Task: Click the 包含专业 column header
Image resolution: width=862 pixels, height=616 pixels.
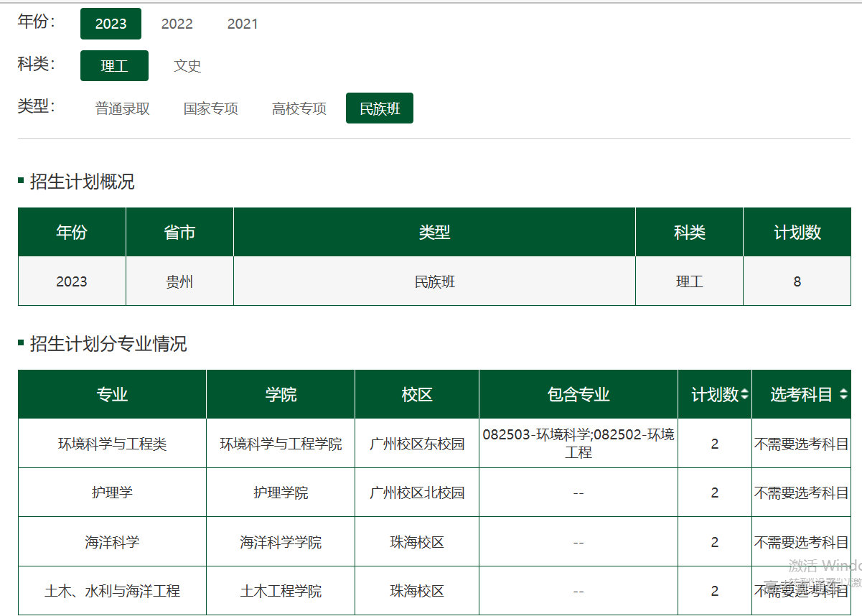Action: coord(578,395)
